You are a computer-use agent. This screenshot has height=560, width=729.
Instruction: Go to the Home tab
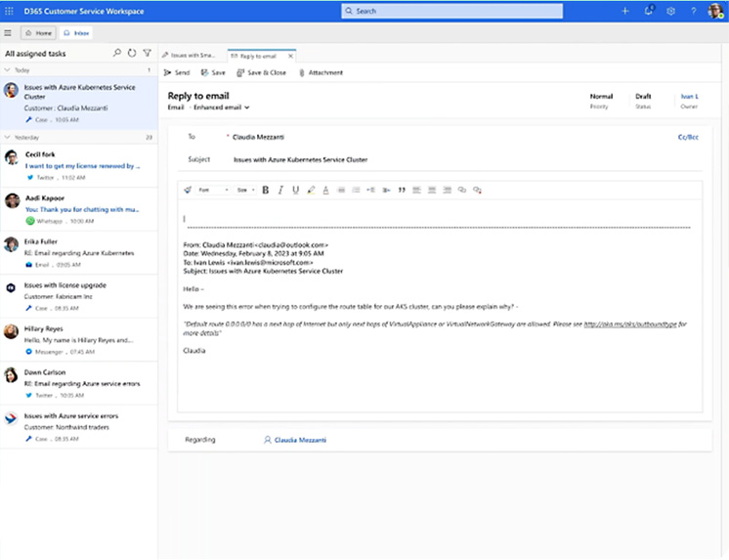38,33
